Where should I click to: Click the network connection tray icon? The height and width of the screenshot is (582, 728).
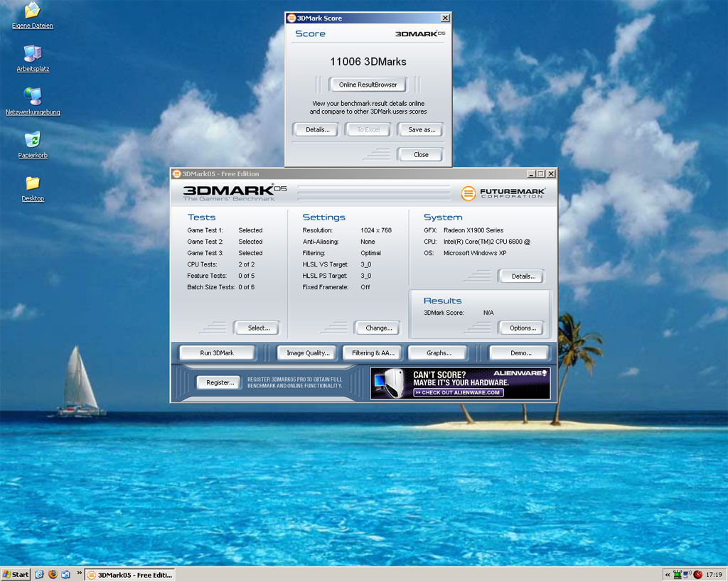click(x=687, y=575)
